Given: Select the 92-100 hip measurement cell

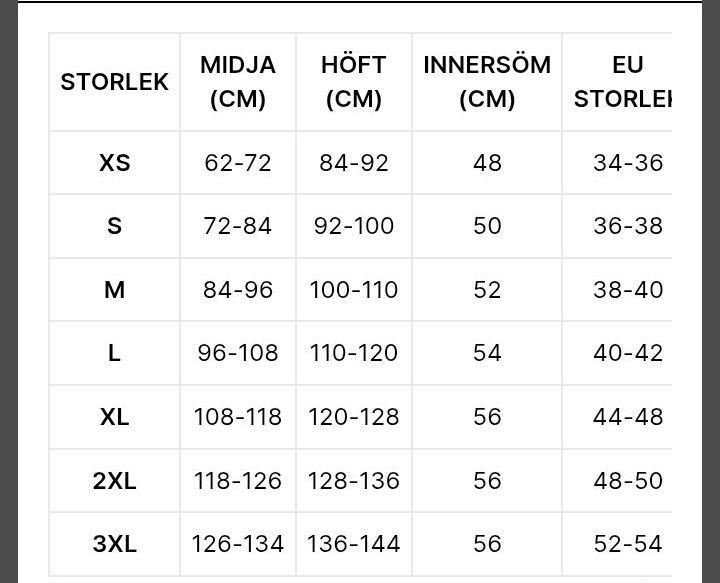Looking at the screenshot, I should click(x=354, y=226).
